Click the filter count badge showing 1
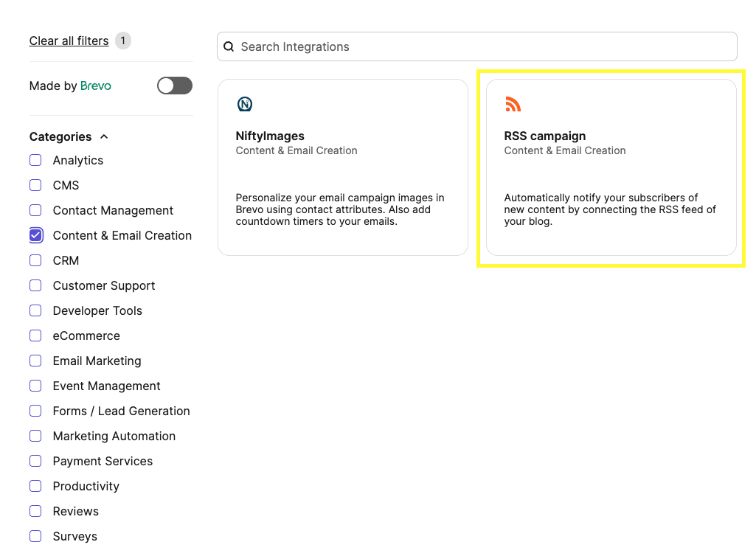756x556 pixels. (123, 41)
